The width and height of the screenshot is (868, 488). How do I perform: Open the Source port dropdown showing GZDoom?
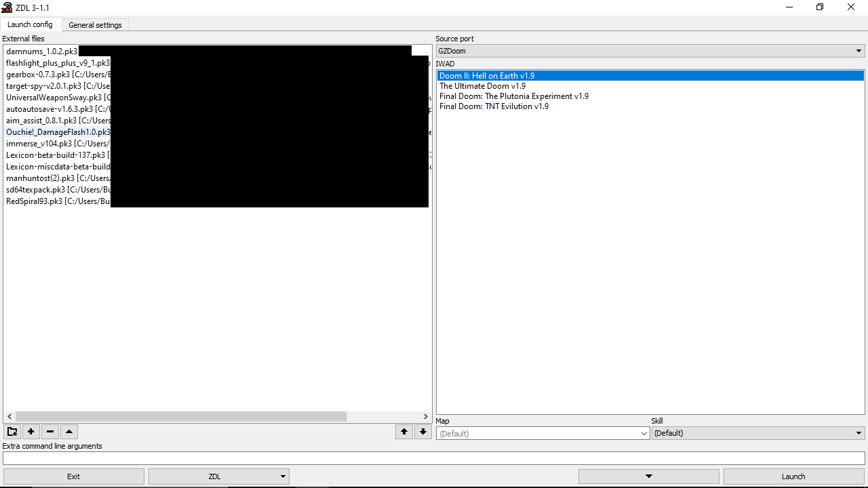pos(650,51)
